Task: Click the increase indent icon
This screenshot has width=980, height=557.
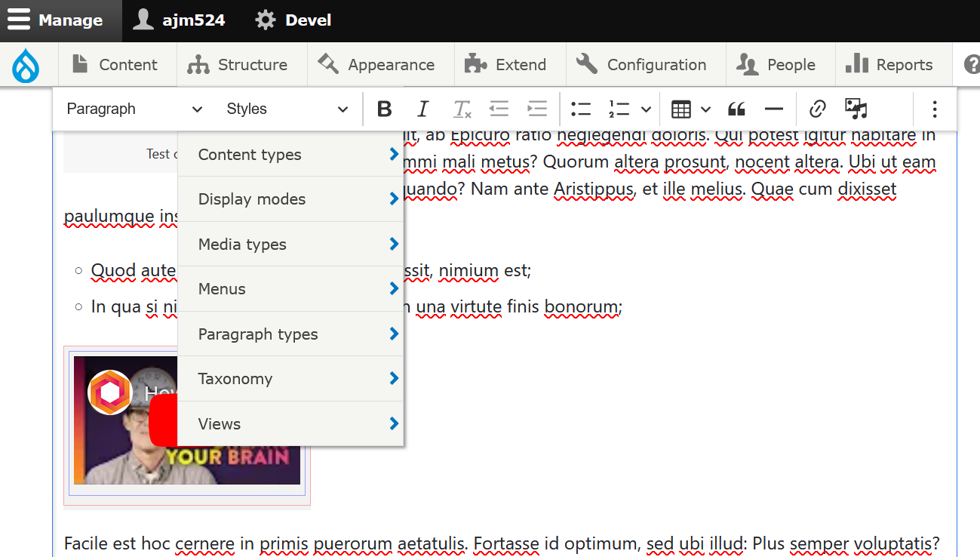Action: 536,109
